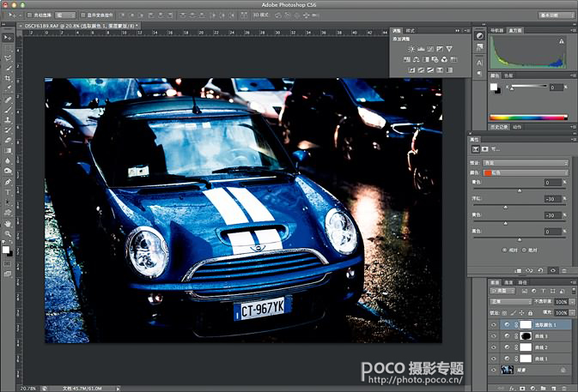Open the fill slider arrow in Layers panel

(572, 313)
